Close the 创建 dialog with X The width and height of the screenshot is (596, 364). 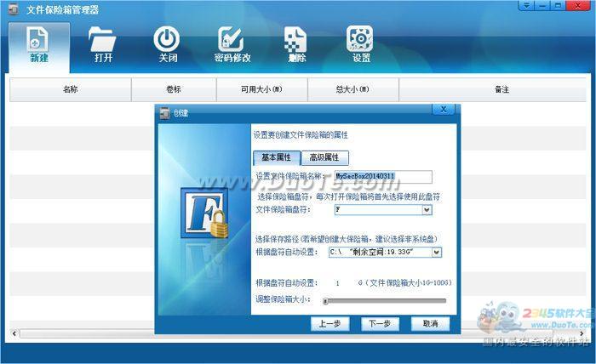coord(443,110)
